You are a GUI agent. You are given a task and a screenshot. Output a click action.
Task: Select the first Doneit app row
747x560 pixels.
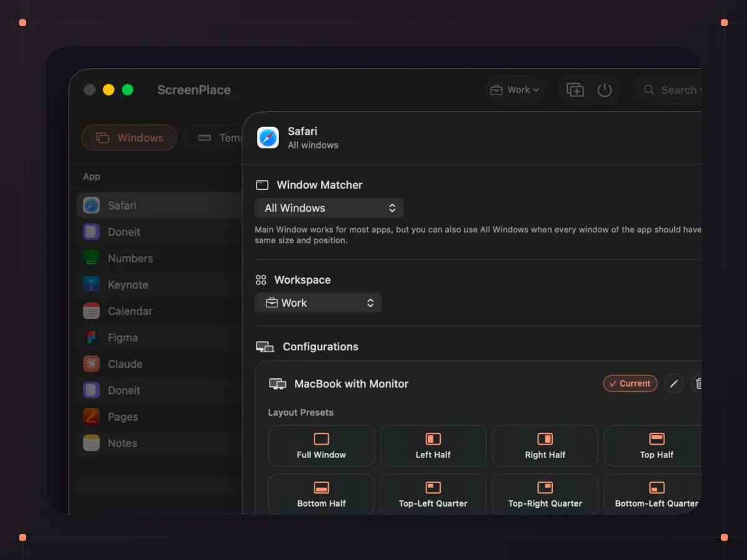159,231
